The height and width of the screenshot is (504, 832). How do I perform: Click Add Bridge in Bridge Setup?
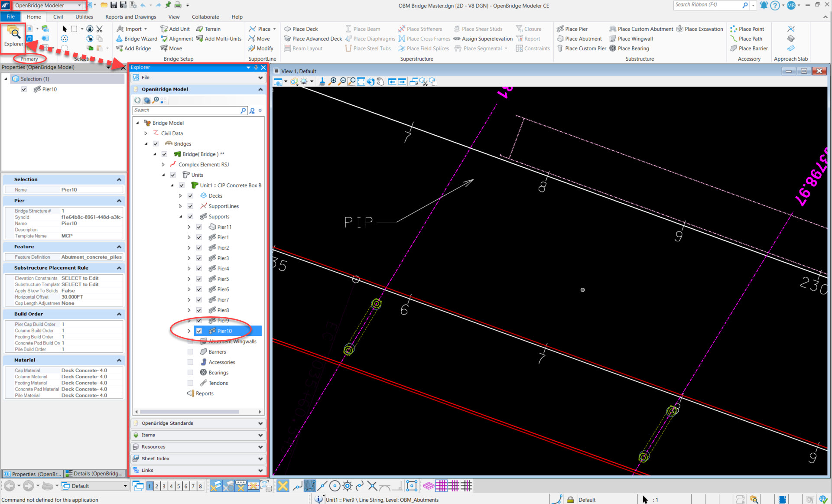(133, 49)
